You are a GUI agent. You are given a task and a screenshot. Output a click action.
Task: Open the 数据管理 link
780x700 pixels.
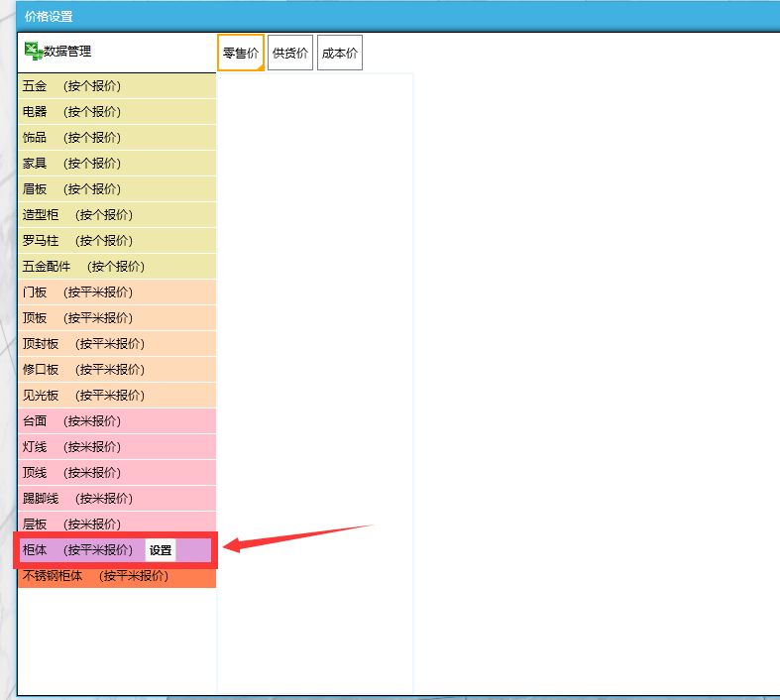[67, 52]
